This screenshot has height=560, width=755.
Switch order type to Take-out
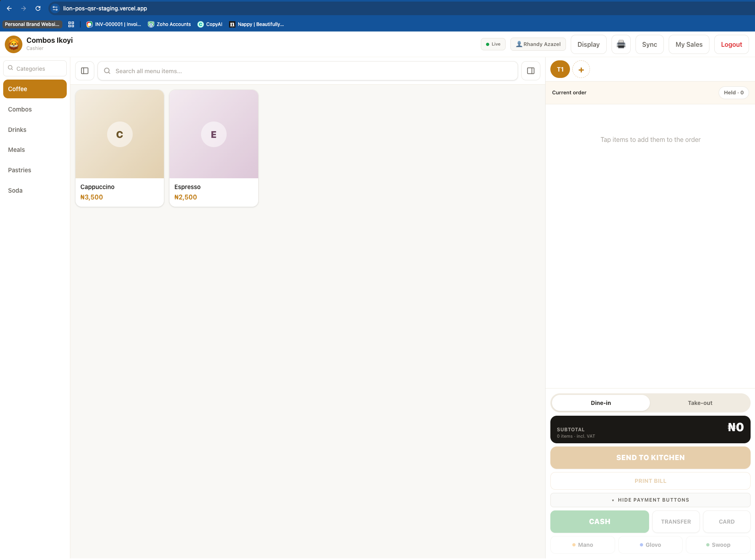point(700,403)
